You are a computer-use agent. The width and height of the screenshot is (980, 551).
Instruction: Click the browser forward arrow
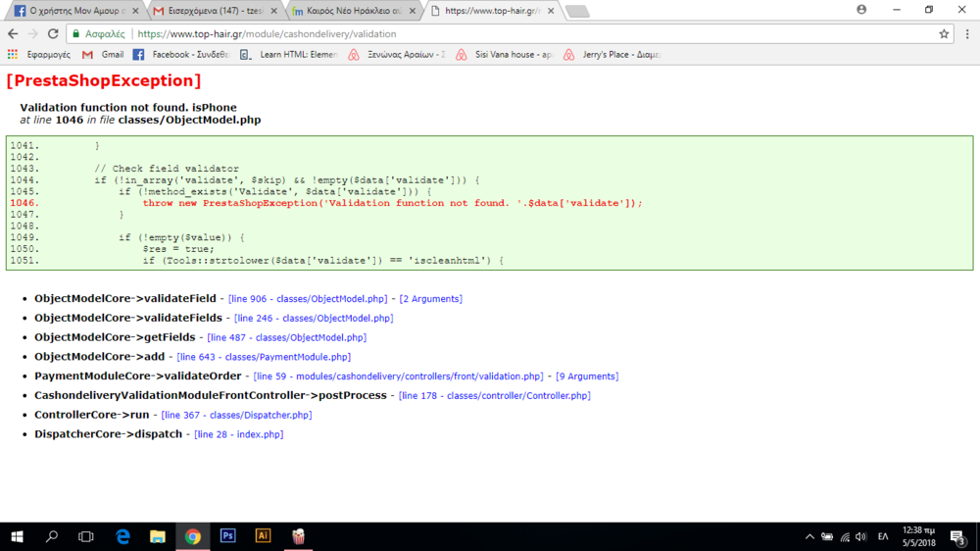click(33, 33)
